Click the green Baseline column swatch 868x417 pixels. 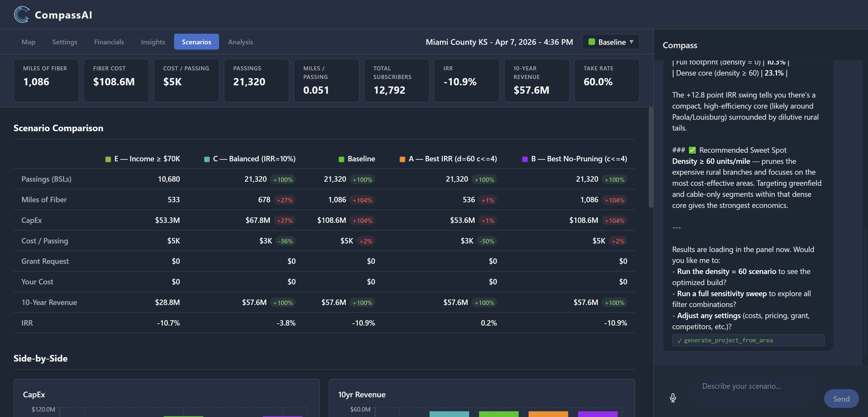(x=341, y=159)
